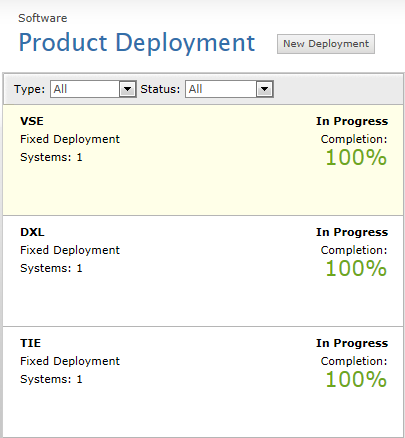Click the Product Deployment heading

[137, 43]
